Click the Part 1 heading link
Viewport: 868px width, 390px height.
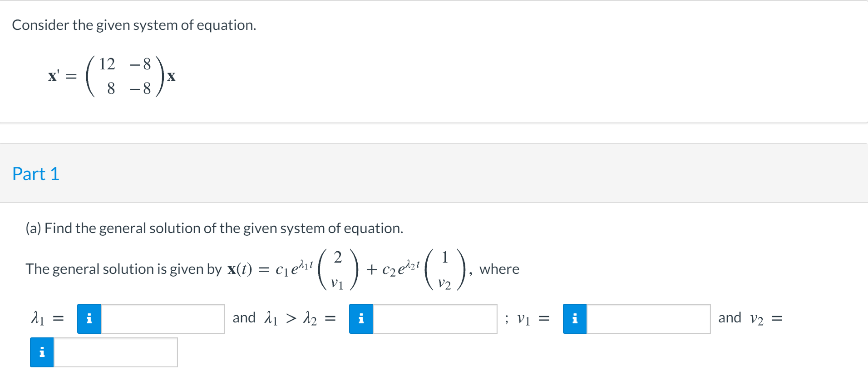35,174
